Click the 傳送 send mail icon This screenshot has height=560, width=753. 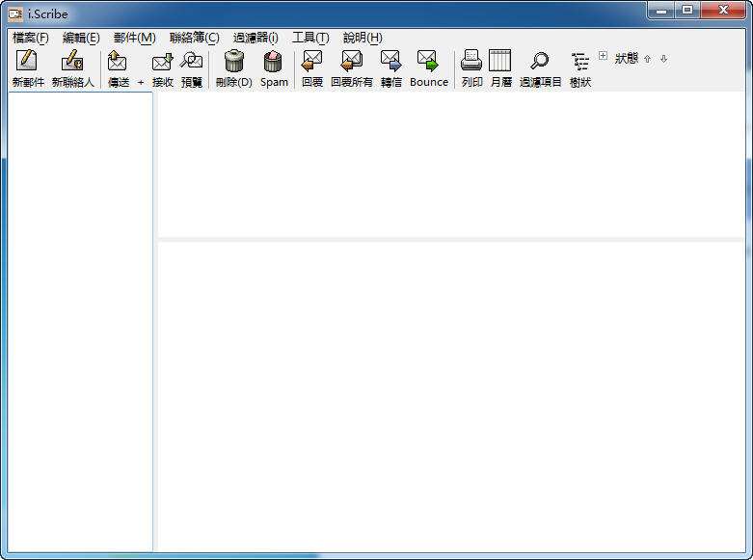(118, 61)
